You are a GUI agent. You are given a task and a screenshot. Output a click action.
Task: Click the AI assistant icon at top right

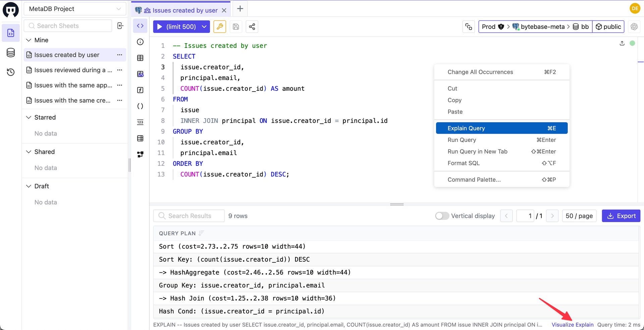(x=634, y=27)
